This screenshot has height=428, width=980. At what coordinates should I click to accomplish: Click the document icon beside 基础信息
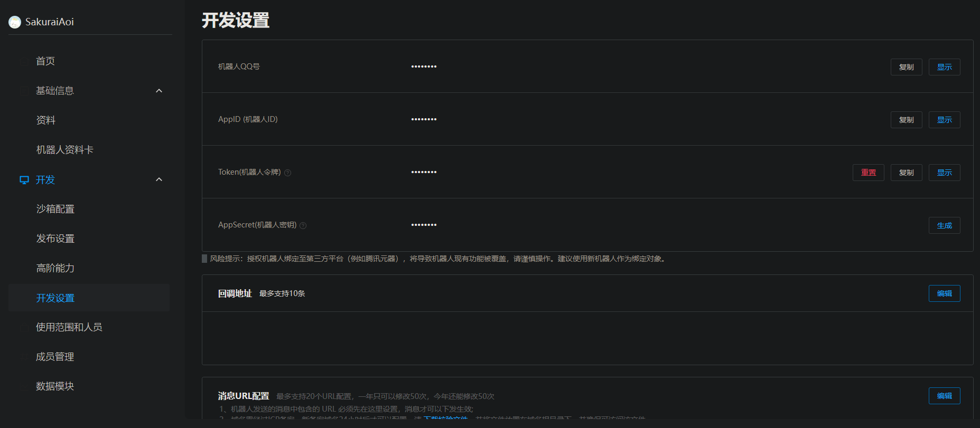tap(24, 91)
